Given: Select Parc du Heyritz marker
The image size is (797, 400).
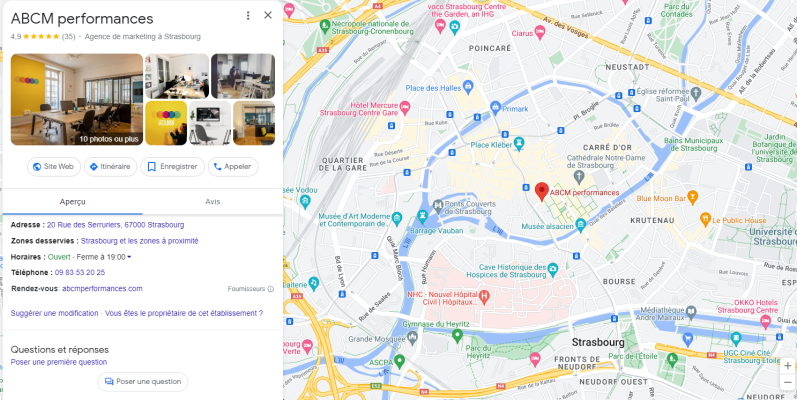Looking at the screenshot, I should click(x=479, y=352).
